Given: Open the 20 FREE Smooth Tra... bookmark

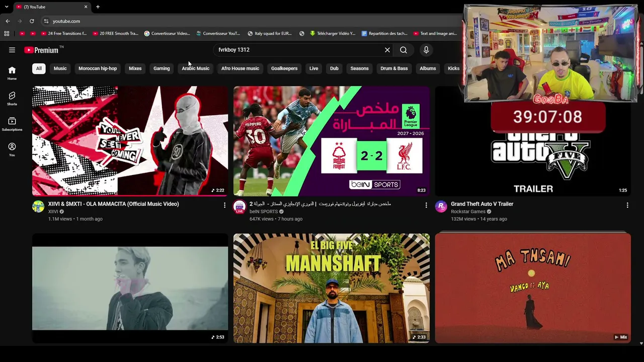Looking at the screenshot, I should point(115,34).
